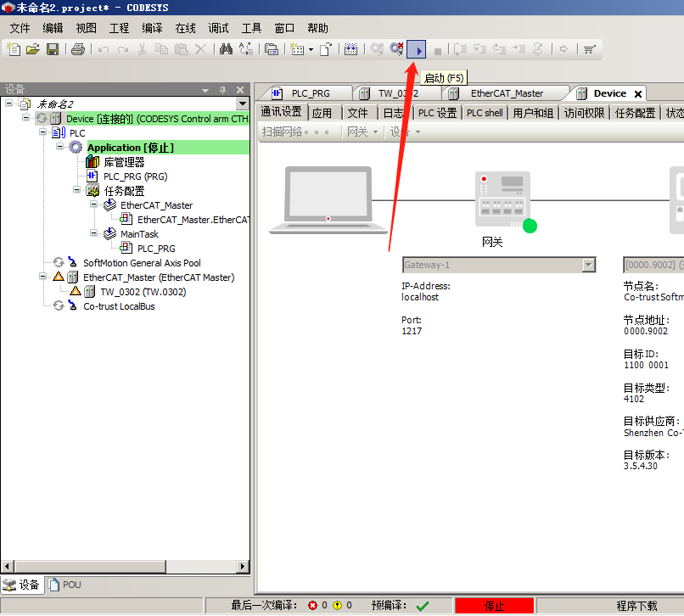Open the 在线 menu
Image resolution: width=684 pixels, height=616 pixels.
(x=185, y=28)
